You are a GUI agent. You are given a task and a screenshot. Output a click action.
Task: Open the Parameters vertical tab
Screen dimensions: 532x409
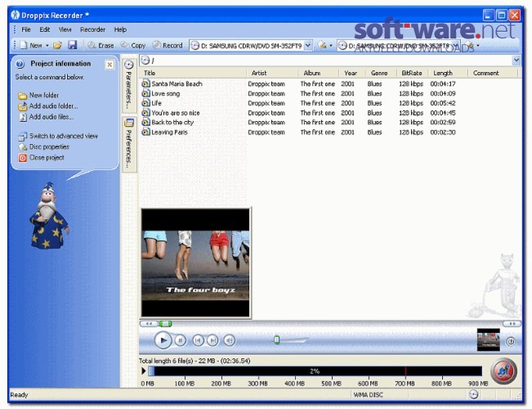coord(128,84)
